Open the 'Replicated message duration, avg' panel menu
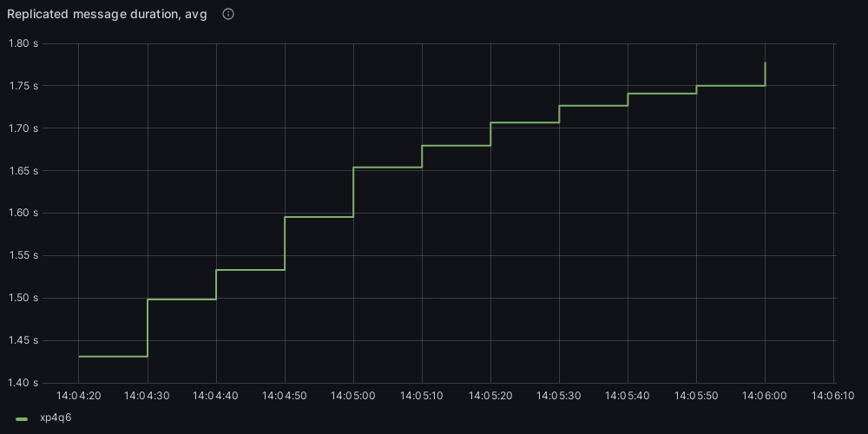 point(107,15)
